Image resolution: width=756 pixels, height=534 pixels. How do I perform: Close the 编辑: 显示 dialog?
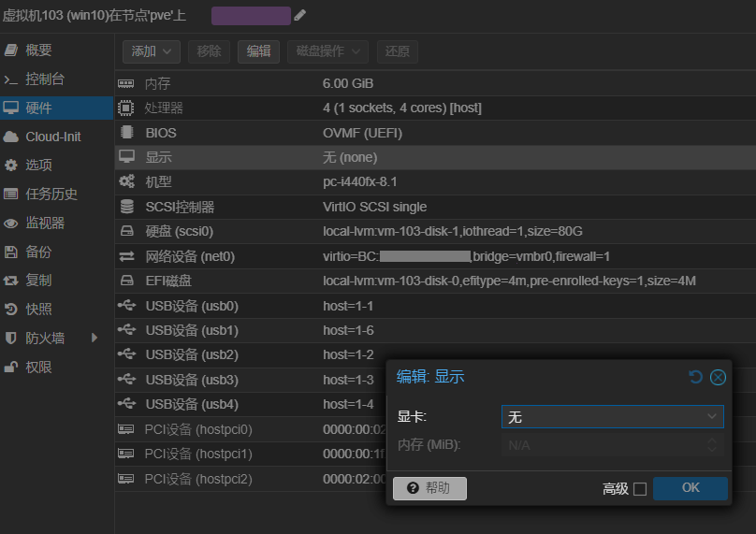click(718, 378)
